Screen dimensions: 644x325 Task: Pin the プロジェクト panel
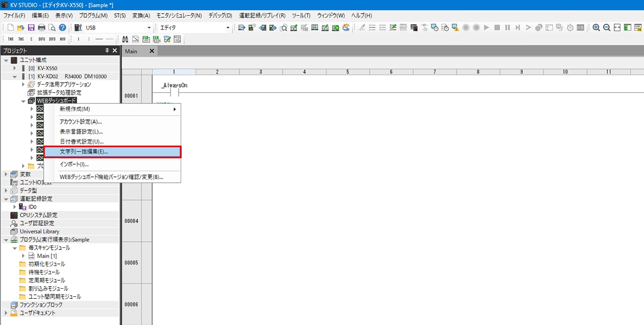coord(107,51)
